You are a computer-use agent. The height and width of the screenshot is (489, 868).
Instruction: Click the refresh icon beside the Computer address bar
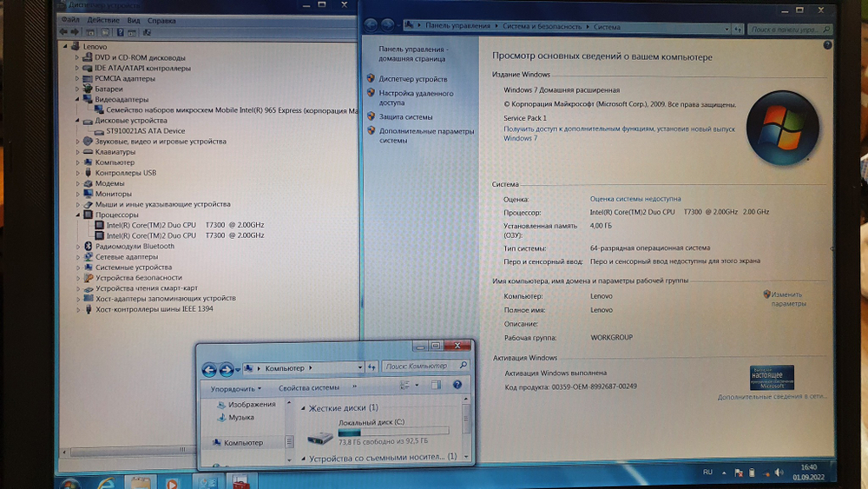coord(372,367)
